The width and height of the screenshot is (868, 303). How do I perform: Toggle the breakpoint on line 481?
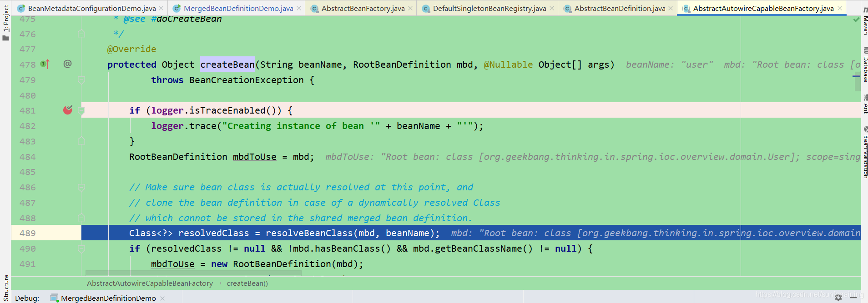point(68,110)
